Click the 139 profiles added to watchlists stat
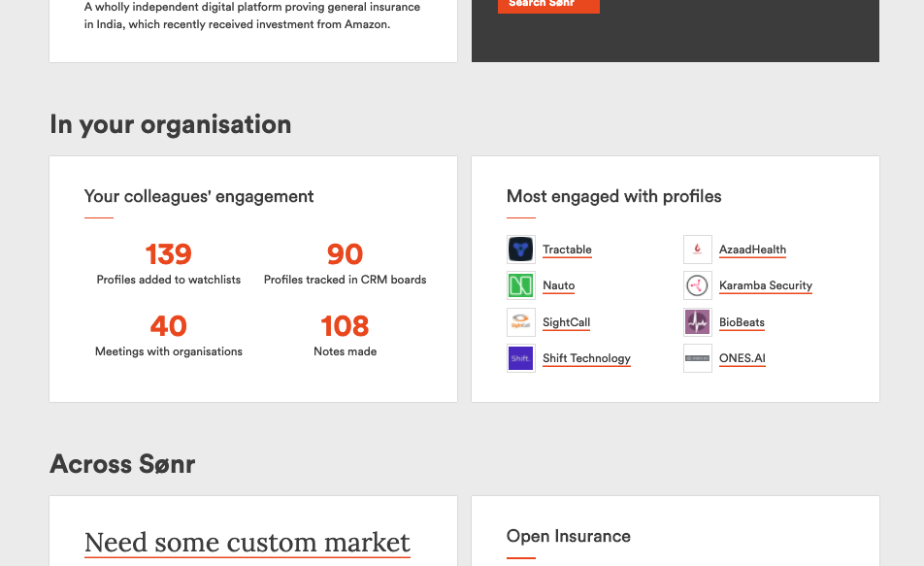This screenshot has height=566, width=924. coord(169,263)
